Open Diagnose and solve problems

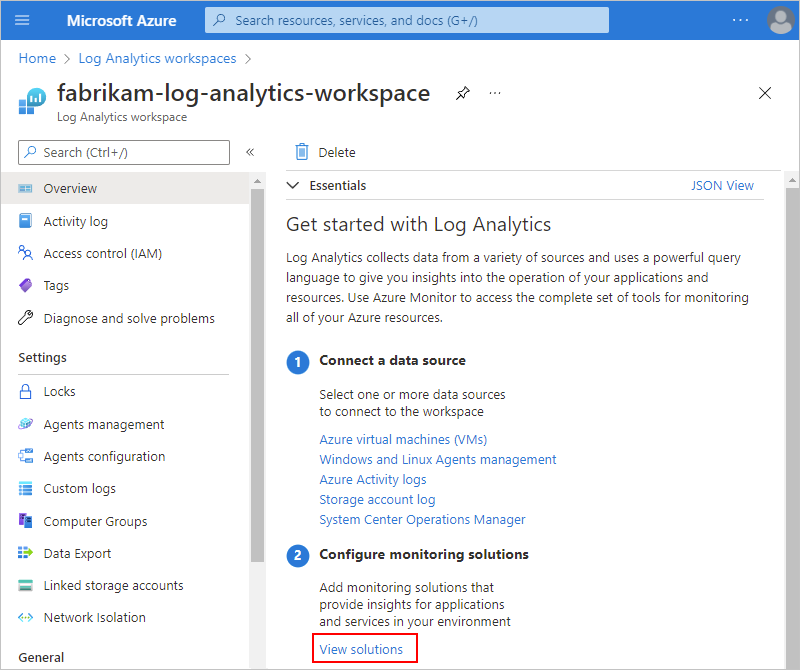pos(128,318)
